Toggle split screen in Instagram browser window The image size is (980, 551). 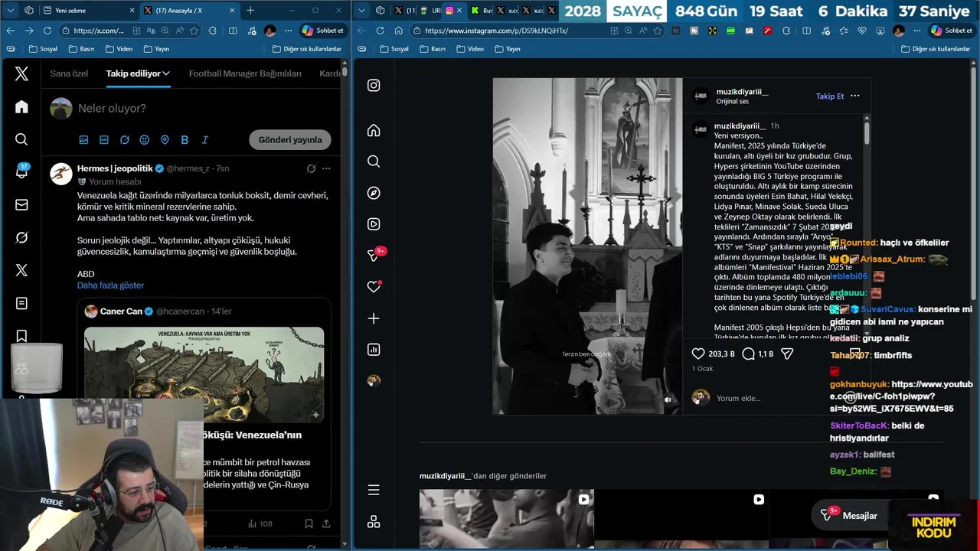pos(806,31)
